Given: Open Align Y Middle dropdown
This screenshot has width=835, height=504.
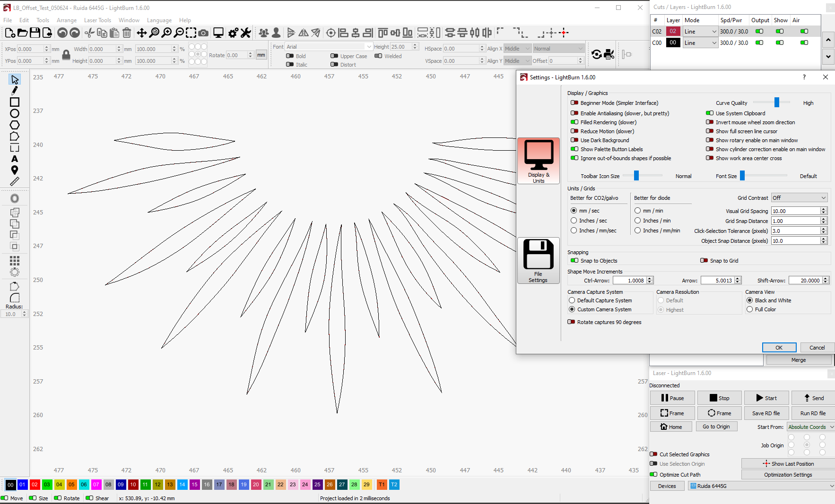Looking at the screenshot, I should coord(517,61).
